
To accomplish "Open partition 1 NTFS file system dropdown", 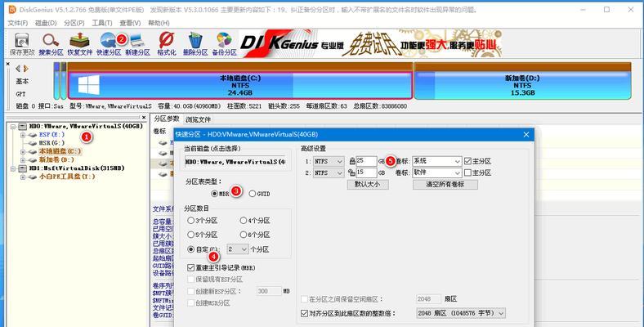I will (329, 161).
